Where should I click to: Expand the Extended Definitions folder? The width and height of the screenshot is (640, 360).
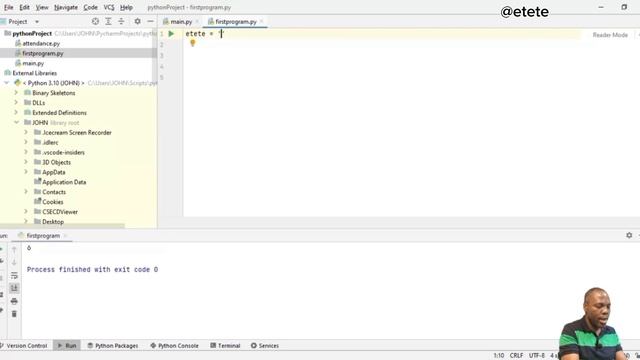pos(16,112)
